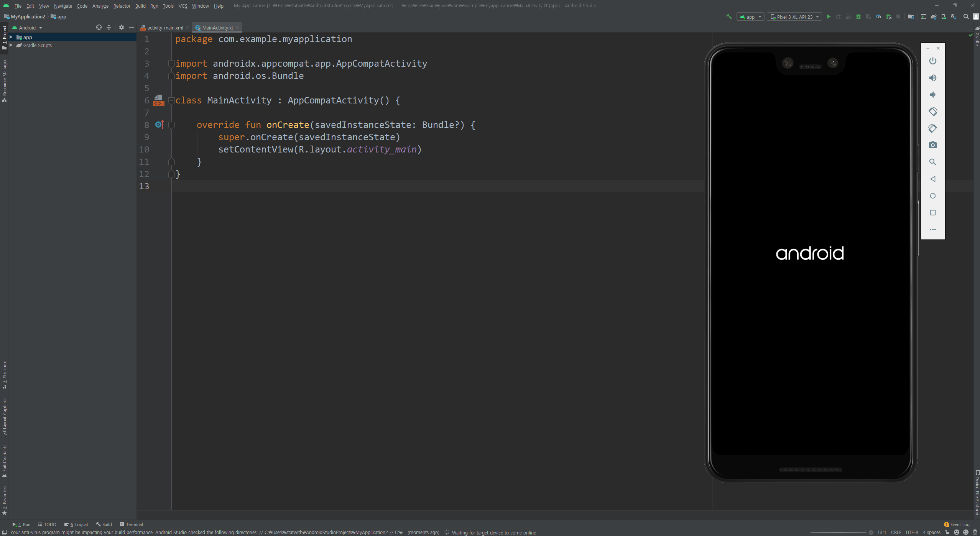Click the Make Project hammer icon
The image size is (980, 536).
729,17
